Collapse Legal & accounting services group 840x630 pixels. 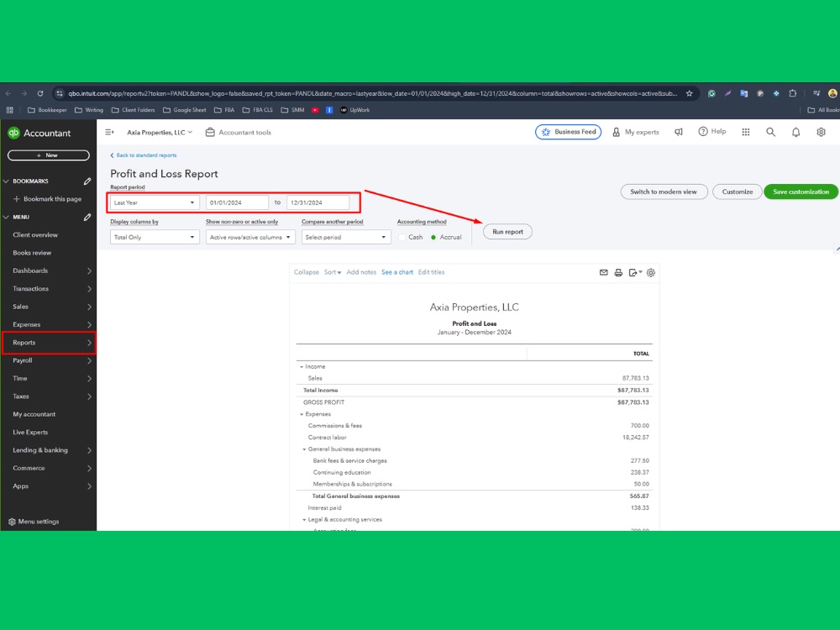tap(304, 520)
